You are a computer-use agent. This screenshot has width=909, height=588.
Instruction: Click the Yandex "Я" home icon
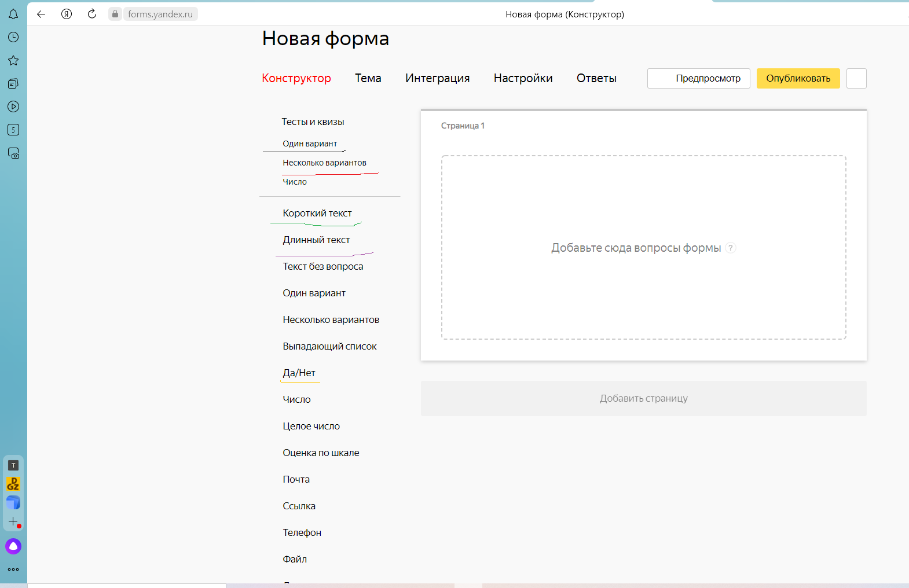(x=67, y=14)
